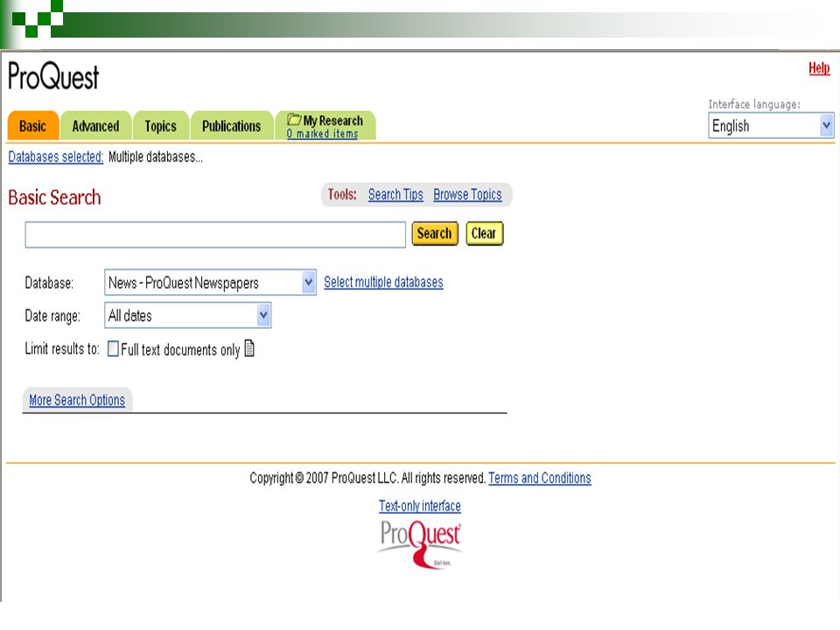
Task: Open the Database dropdown list
Action: [210, 283]
